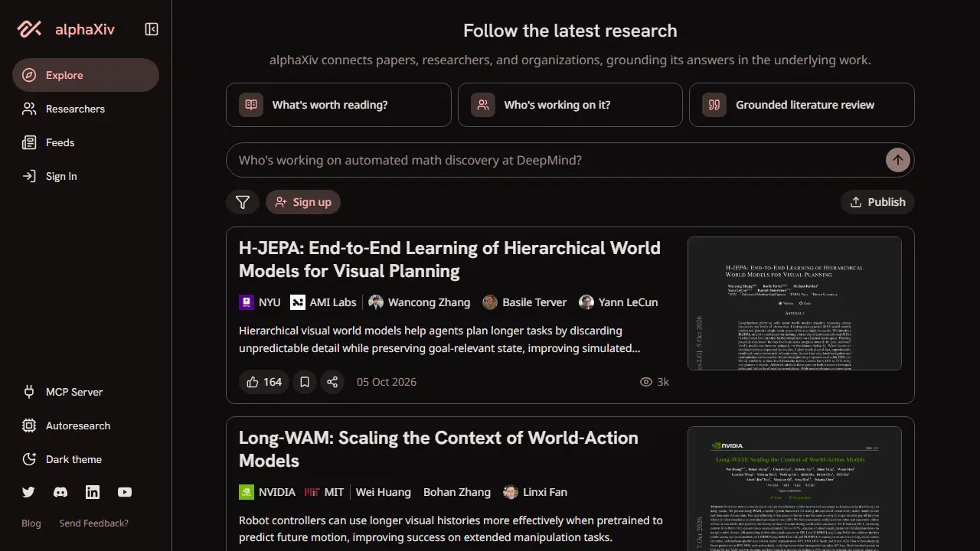Screen dimensions: 980x551
Task: Click Sign In in sidebar
Action: click(86, 176)
